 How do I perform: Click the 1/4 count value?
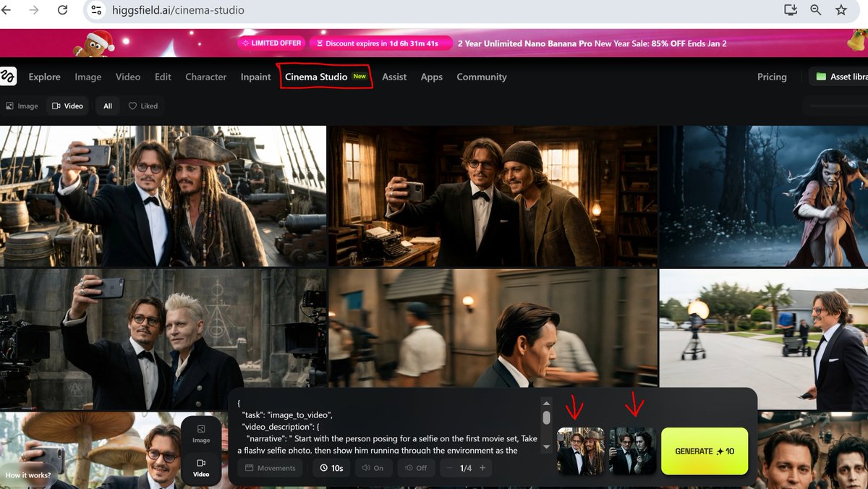point(466,468)
